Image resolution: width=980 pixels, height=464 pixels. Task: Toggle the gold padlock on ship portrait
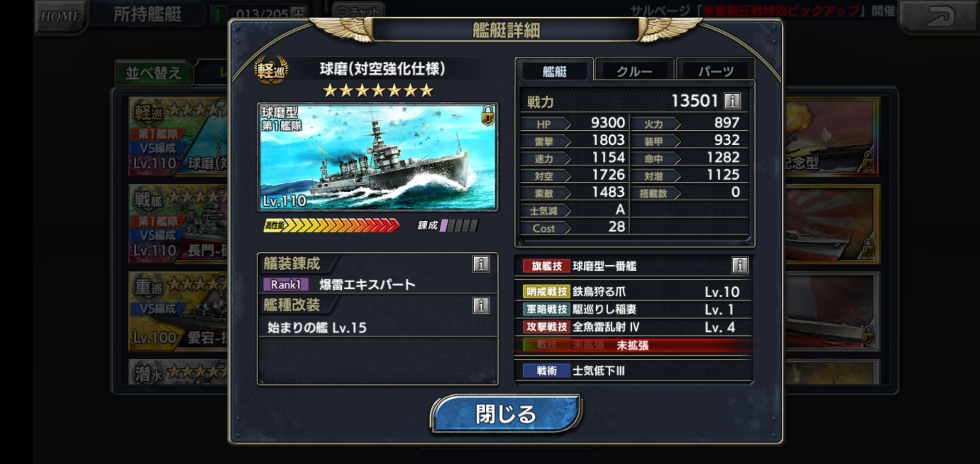[x=488, y=116]
